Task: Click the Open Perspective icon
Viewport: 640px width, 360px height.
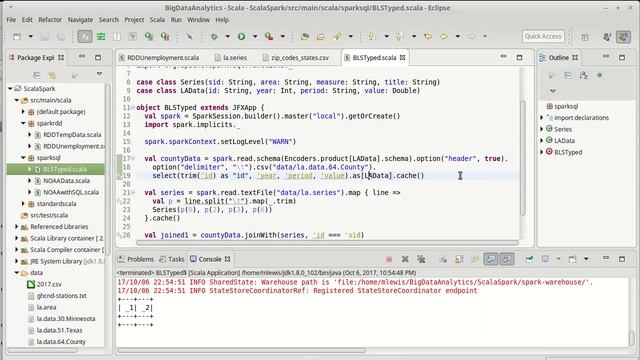Action: pos(585,37)
